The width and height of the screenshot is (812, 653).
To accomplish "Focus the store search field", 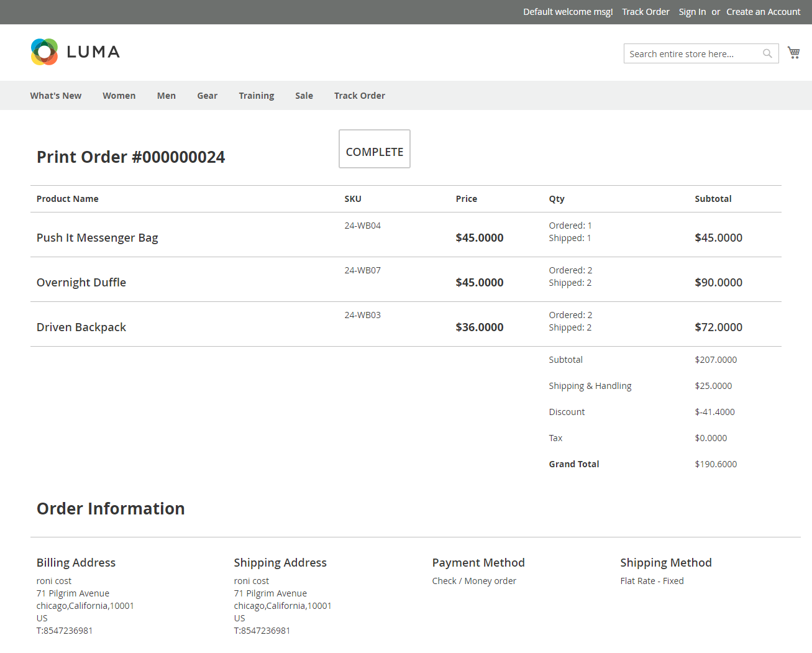I will [x=693, y=54].
